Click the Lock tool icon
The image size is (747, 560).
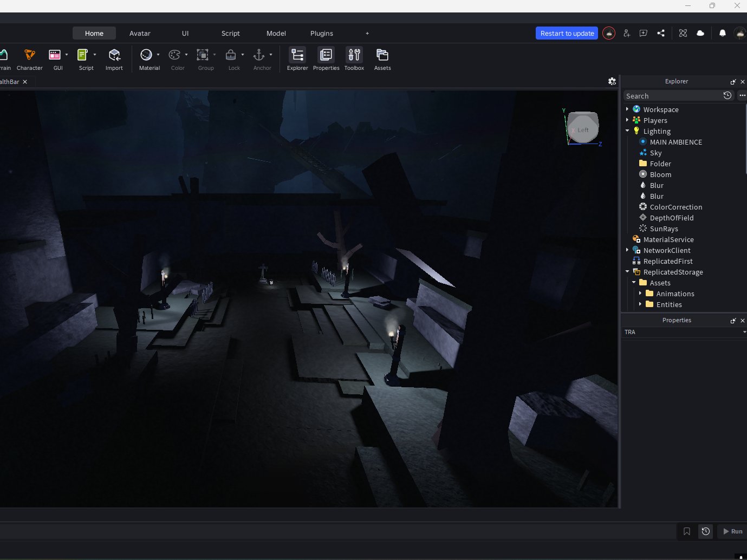231,55
